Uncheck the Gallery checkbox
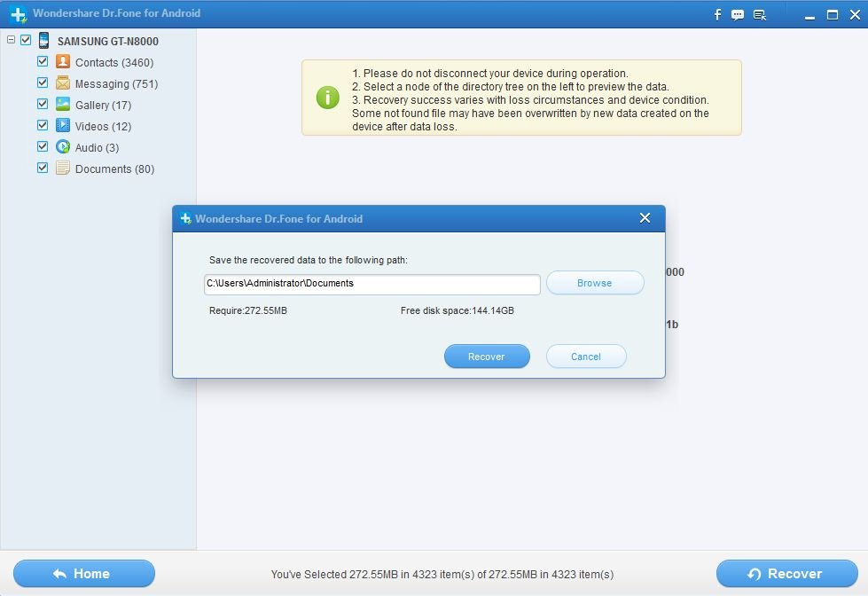The width and height of the screenshot is (868, 596). click(43, 104)
